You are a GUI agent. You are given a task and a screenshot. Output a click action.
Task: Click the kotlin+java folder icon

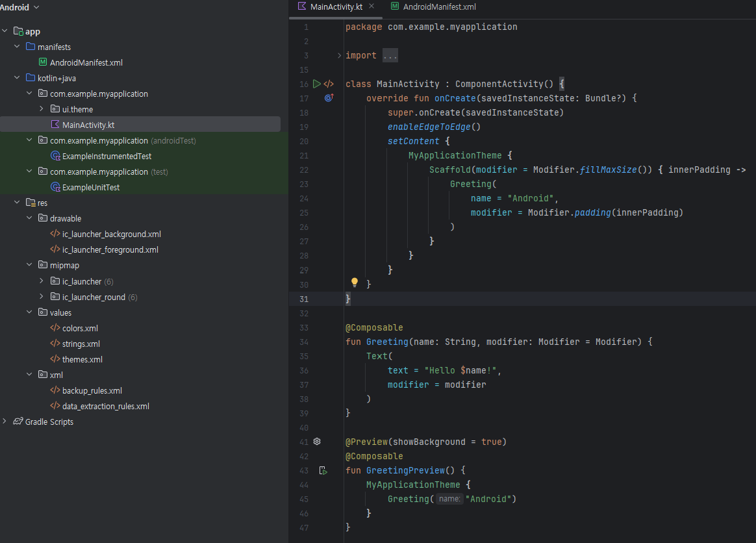31,78
